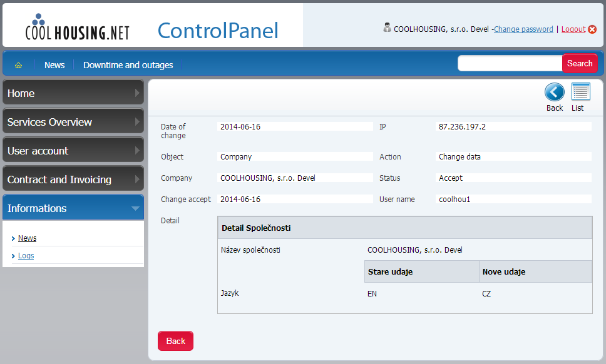Click the Název společnosti row label
This screenshot has height=364, width=606.
(x=250, y=250)
